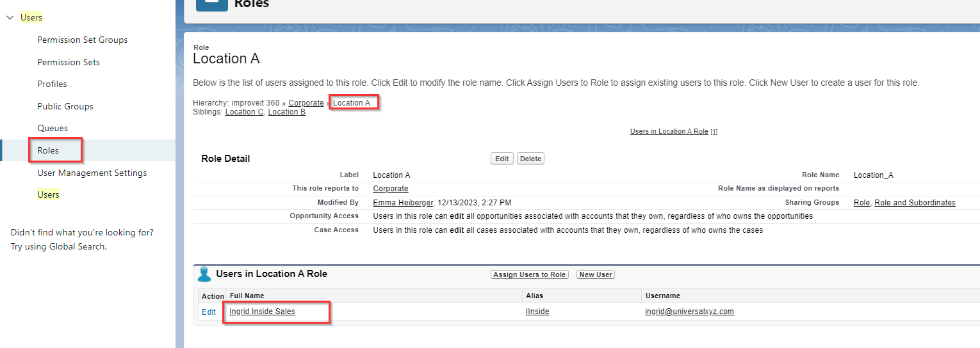Click the Location_A role name value
Image resolution: width=980 pixels, height=348 pixels.
click(x=874, y=175)
